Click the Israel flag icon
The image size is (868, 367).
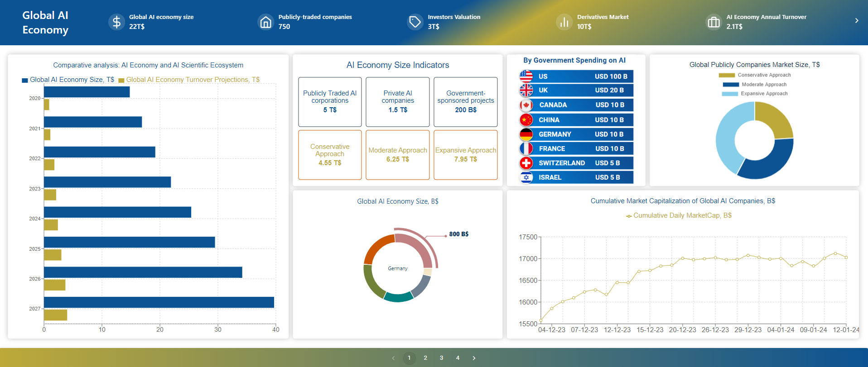tap(526, 177)
